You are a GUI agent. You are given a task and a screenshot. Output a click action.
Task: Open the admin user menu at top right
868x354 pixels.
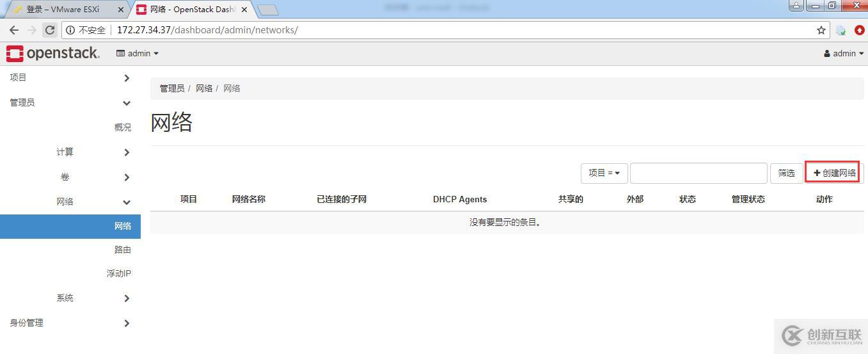(844, 53)
